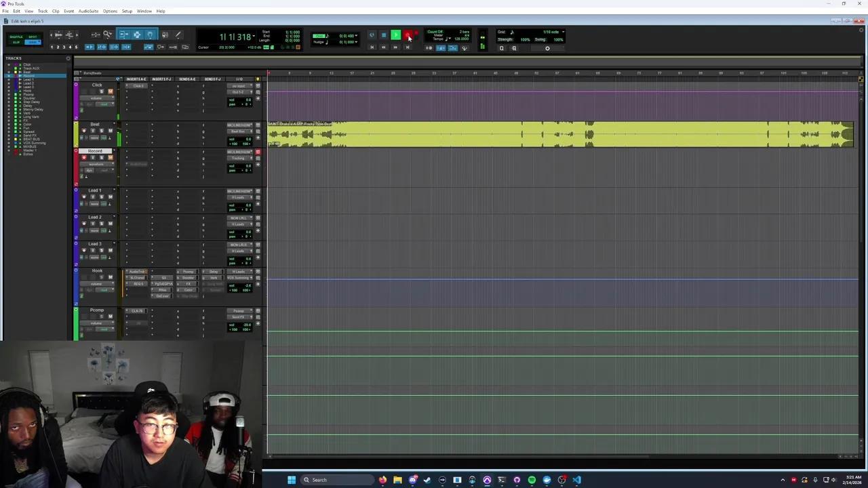Click the taskbar Search box
Viewport: 868px width, 488px height.
click(x=338, y=480)
